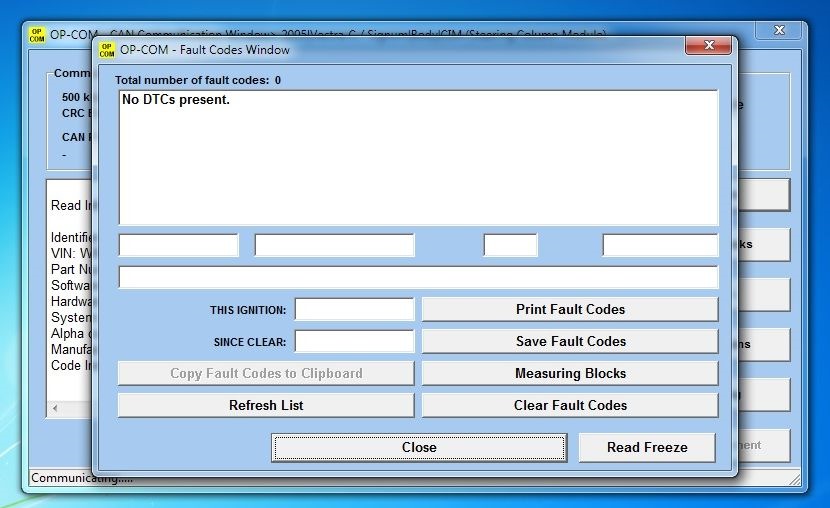The height and width of the screenshot is (508, 830).
Task: Click the wide description field below the code fields
Action: [418, 277]
